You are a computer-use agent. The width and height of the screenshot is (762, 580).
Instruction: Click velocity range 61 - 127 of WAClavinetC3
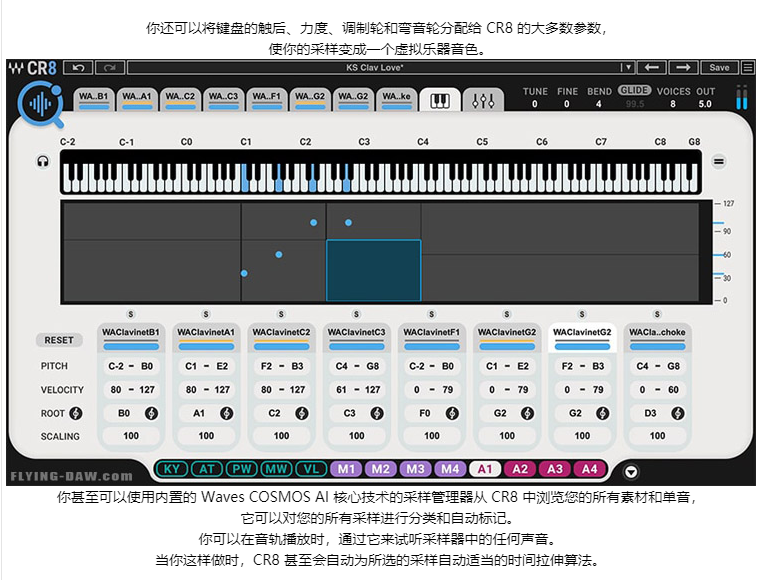357,389
